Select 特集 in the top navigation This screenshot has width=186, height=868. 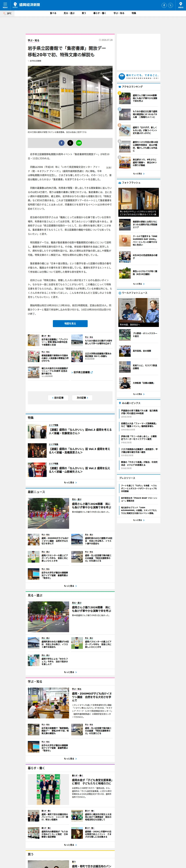(x=134, y=13)
